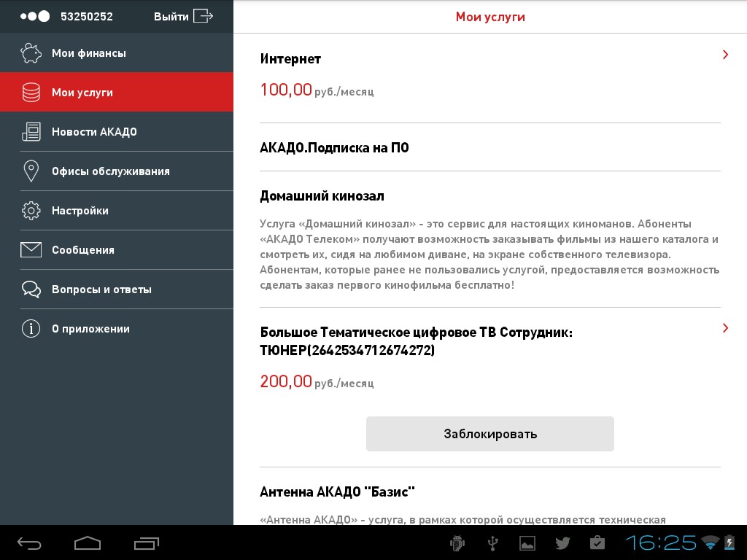This screenshot has width=747, height=560.
Task: Click the piggy bank icon for Мои финансы
Action: point(31,52)
